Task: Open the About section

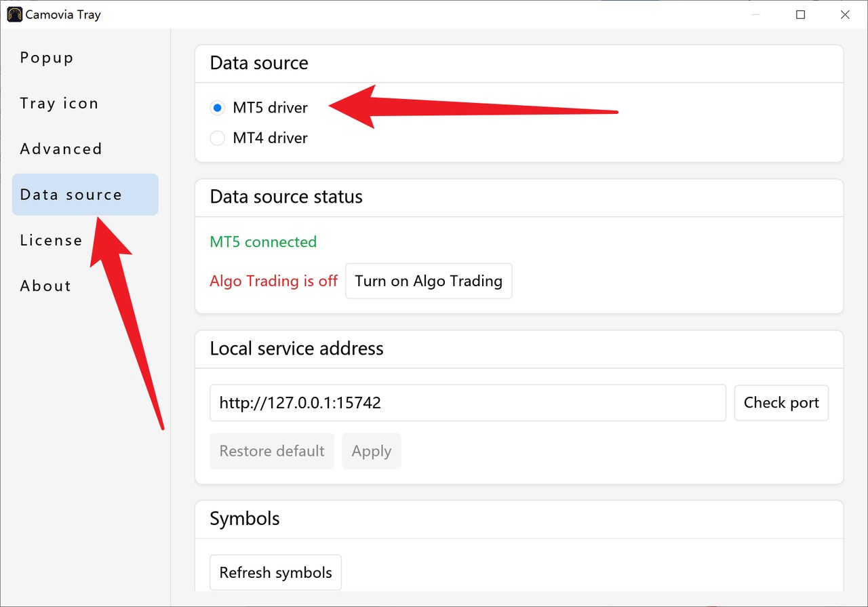Action: point(85,286)
